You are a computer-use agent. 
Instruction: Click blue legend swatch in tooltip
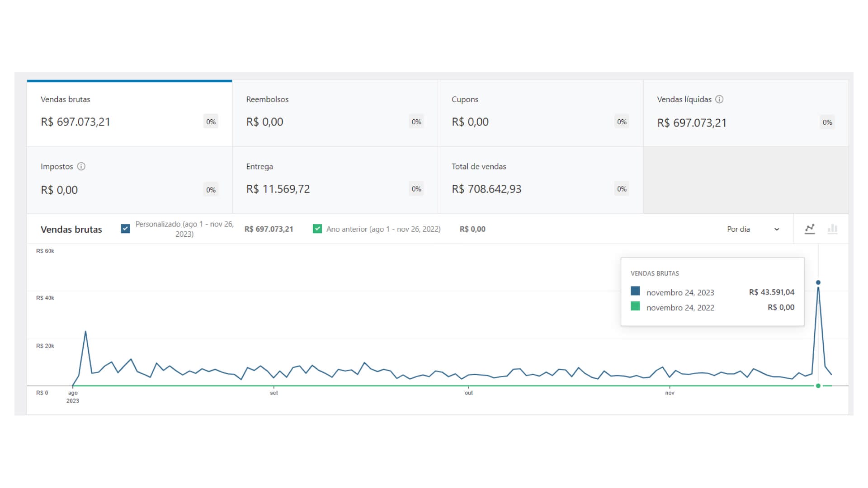coord(635,291)
